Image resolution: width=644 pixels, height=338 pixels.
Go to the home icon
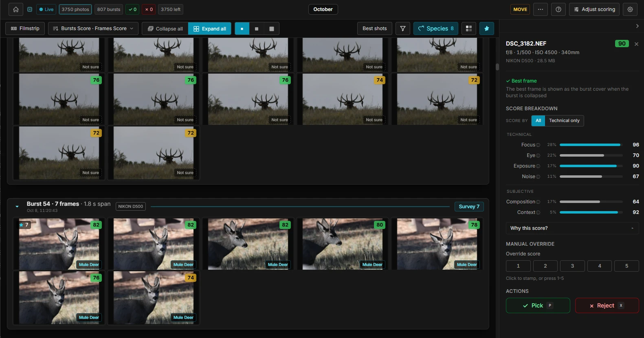click(15, 9)
